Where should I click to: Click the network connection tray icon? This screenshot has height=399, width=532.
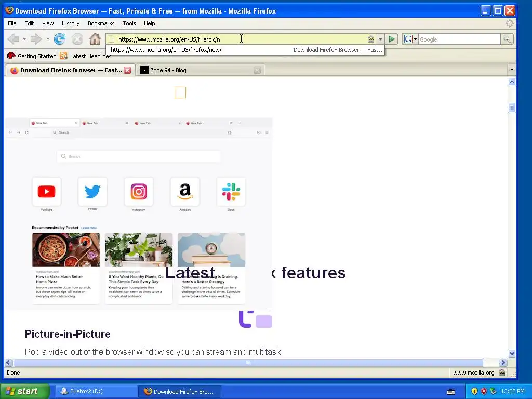(x=494, y=392)
